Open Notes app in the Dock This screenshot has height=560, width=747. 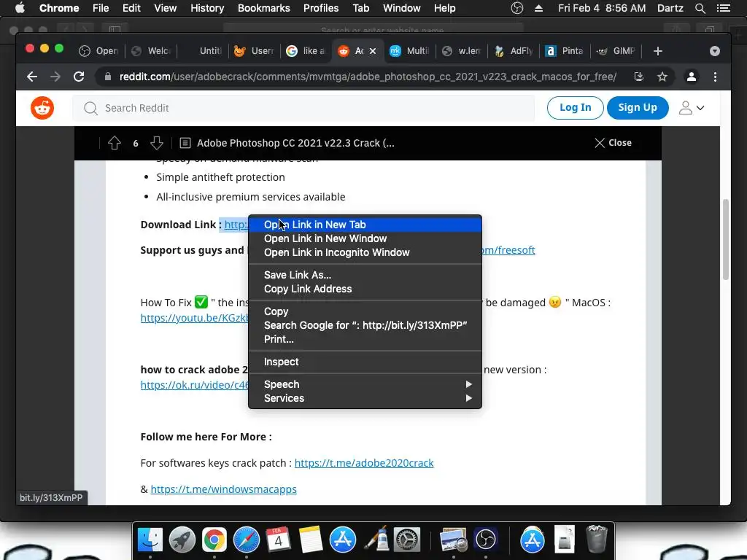(x=311, y=540)
